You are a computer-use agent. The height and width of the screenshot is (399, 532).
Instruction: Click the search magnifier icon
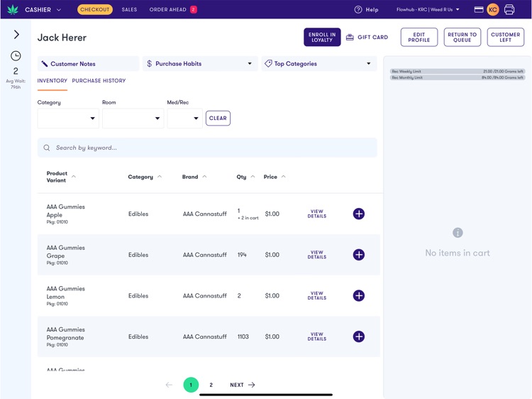(x=47, y=148)
